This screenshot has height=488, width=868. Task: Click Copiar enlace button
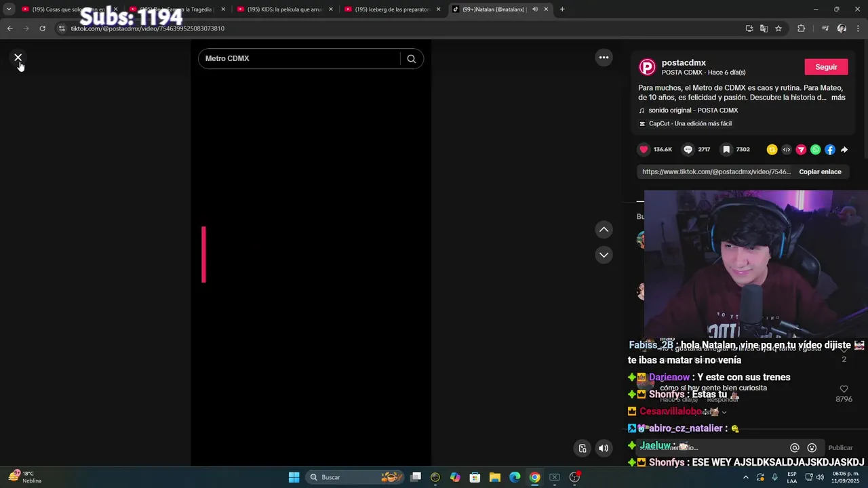(x=820, y=172)
